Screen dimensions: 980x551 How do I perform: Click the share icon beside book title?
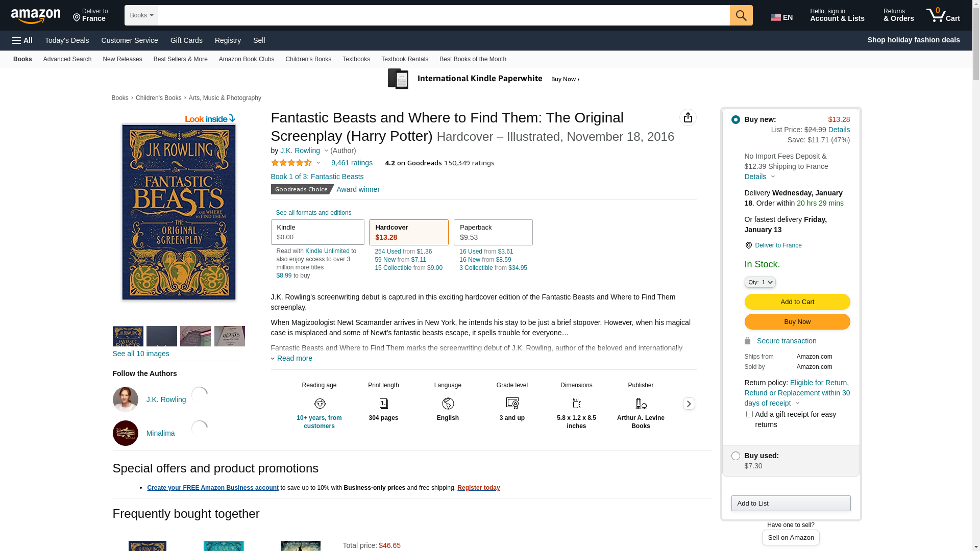[688, 117]
